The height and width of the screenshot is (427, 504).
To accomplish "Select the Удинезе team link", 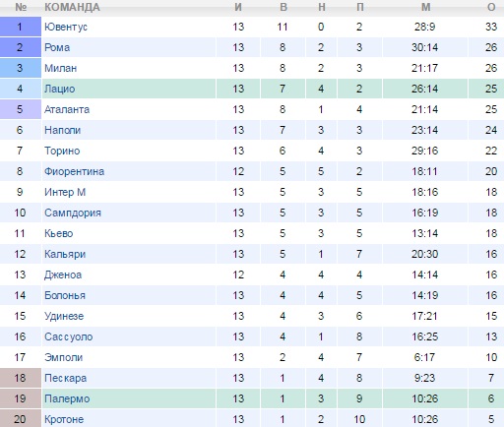I will pyautogui.click(x=64, y=316).
